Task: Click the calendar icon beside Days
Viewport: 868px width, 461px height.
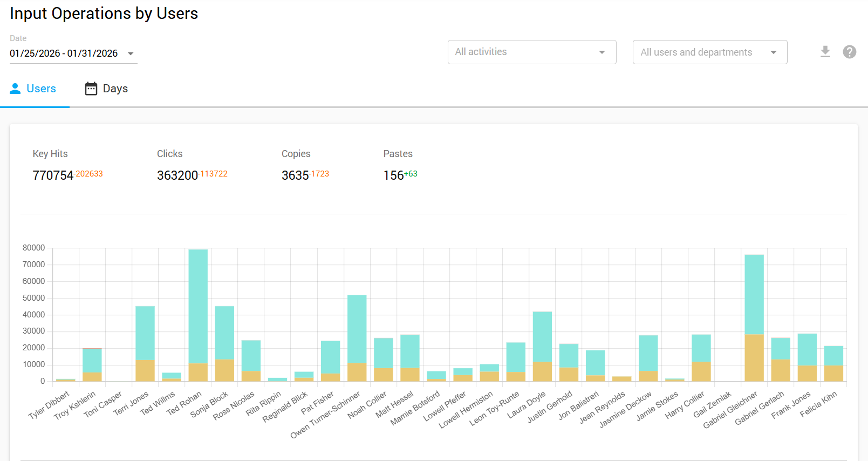Action: (91, 89)
